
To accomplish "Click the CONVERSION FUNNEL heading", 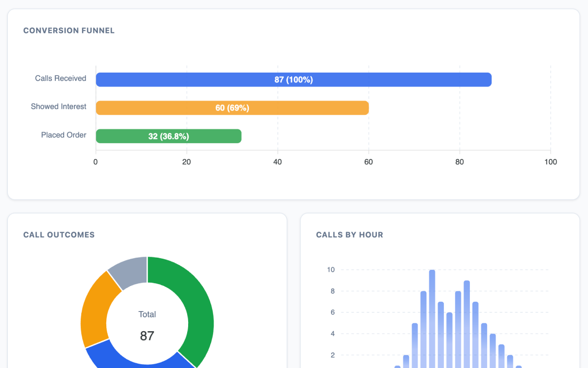I will click(x=69, y=30).
